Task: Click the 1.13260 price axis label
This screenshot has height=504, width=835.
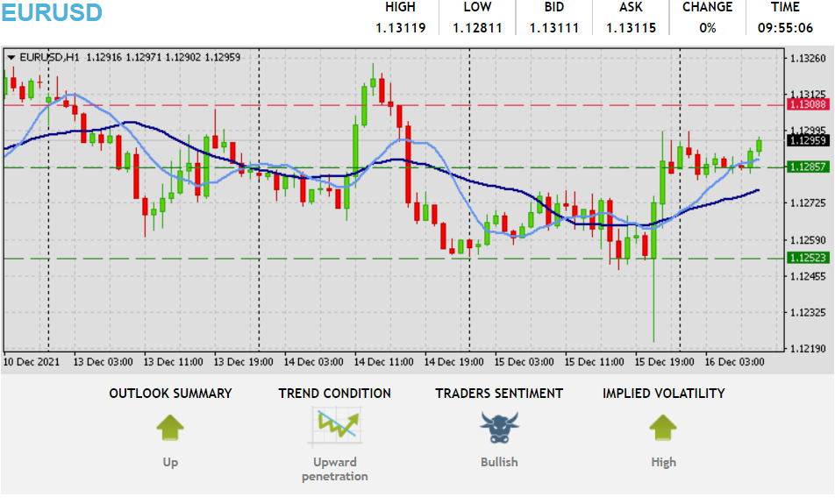Action: 808,59
